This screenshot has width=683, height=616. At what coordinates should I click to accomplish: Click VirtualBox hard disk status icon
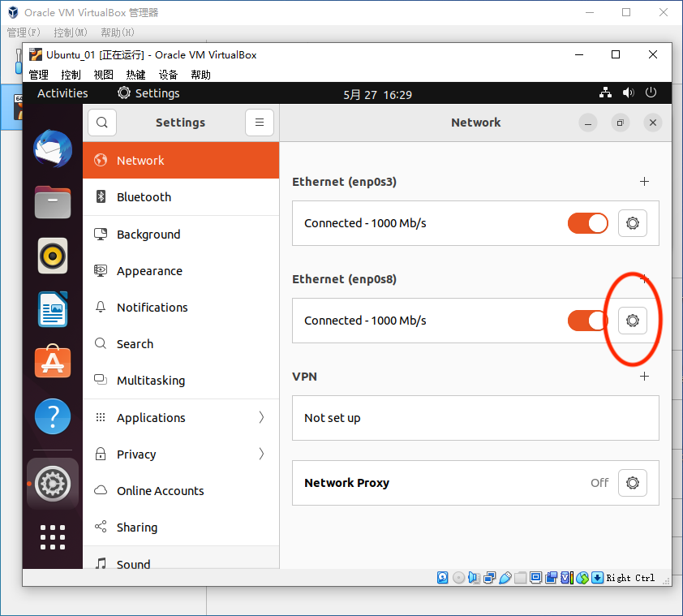pyautogui.click(x=443, y=578)
